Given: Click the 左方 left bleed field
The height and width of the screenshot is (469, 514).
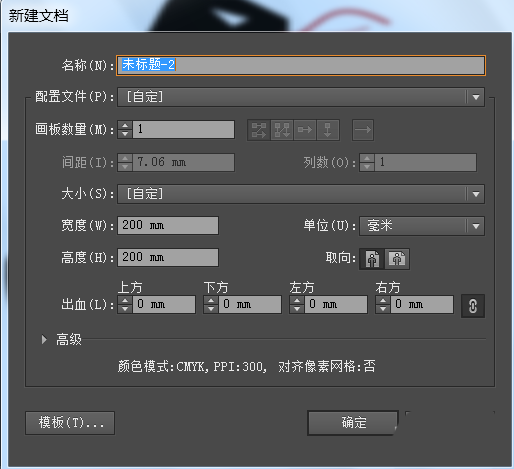Looking at the screenshot, I should point(336,304).
